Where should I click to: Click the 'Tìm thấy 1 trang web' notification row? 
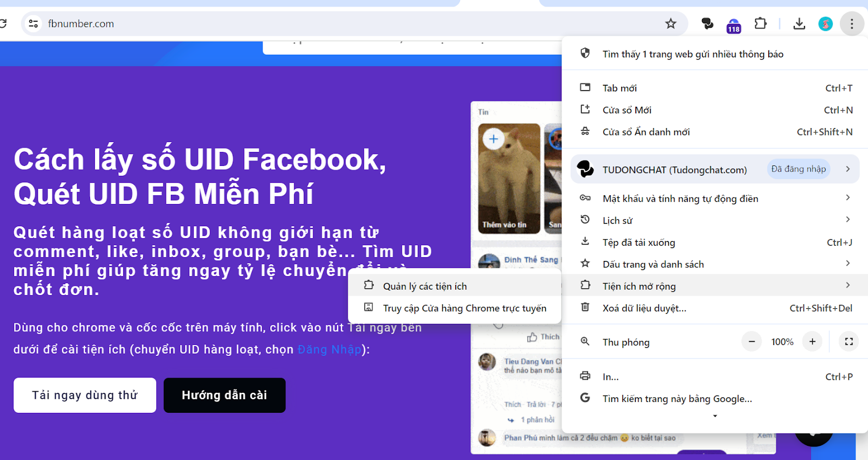point(715,54)
